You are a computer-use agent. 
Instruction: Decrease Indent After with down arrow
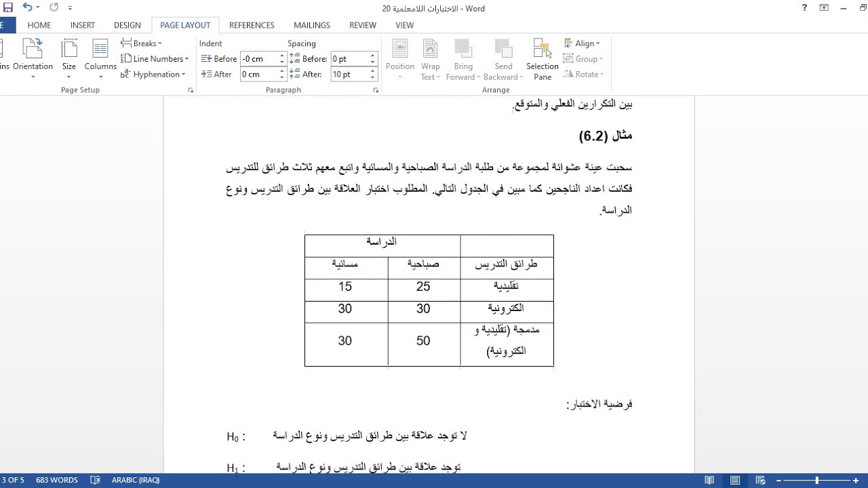click(282, 78)
